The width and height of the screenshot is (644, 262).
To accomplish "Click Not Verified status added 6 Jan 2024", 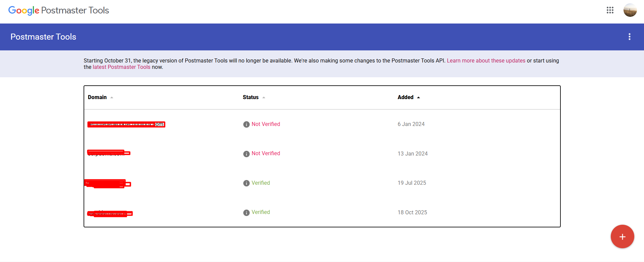I will (266, 124).
